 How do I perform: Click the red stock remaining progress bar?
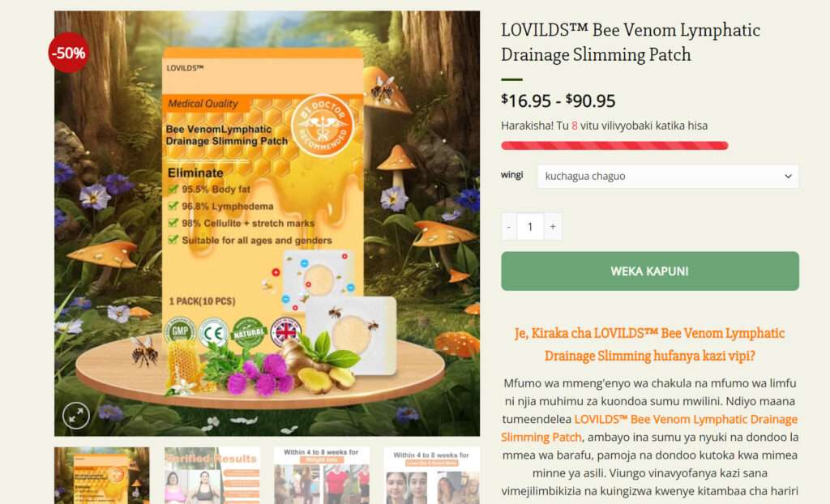(614, 146)
